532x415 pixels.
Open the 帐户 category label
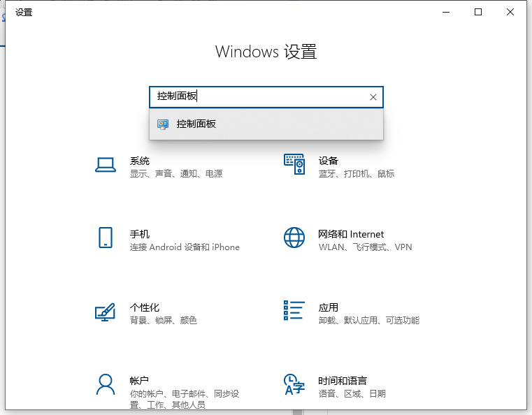tap(140, 381)
